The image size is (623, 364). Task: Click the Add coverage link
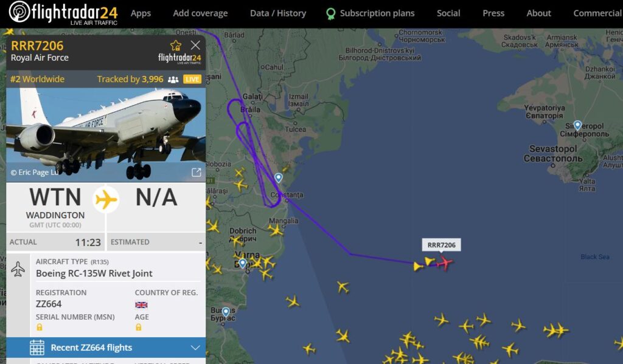(200, 13)
